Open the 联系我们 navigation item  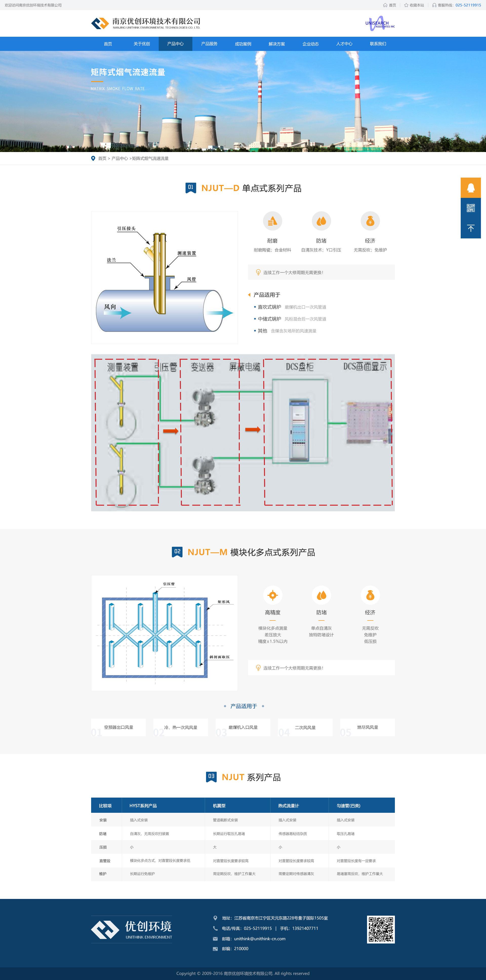tap(378, 44)
